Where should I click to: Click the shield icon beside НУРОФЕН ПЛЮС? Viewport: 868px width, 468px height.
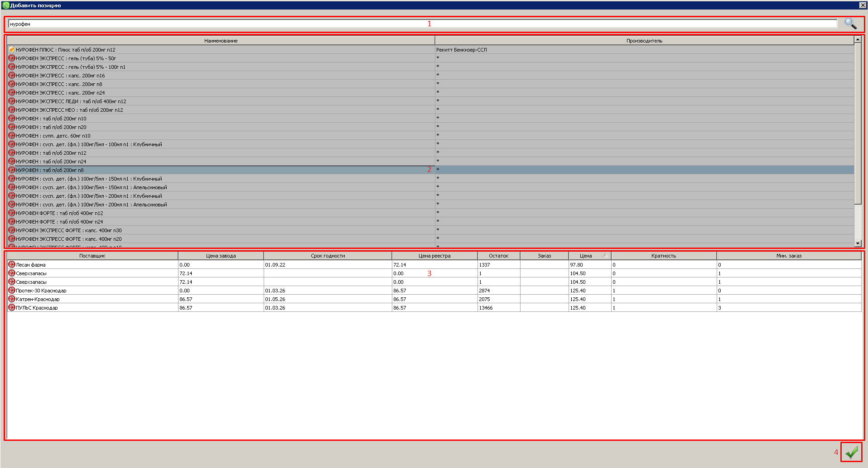click(x=12, y=50)
